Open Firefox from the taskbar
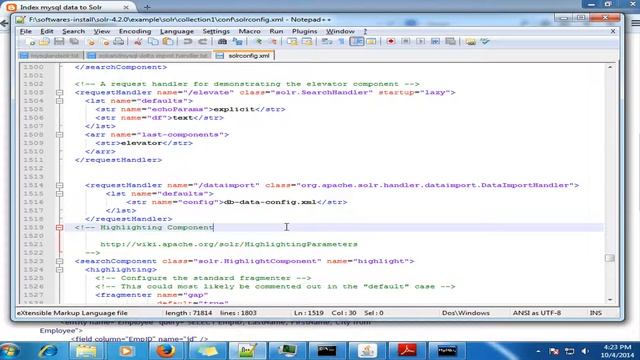Viewport: 640px width, 360px height. 166,351
